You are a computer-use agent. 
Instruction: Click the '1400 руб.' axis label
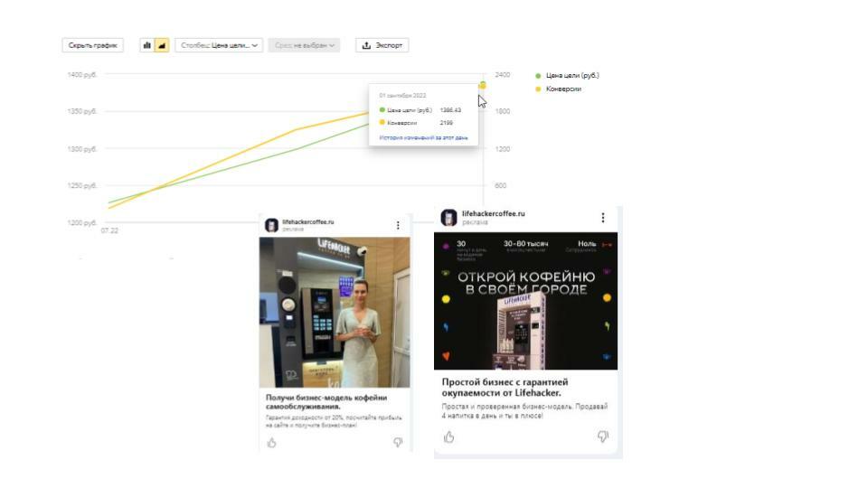tap(82, 75)
